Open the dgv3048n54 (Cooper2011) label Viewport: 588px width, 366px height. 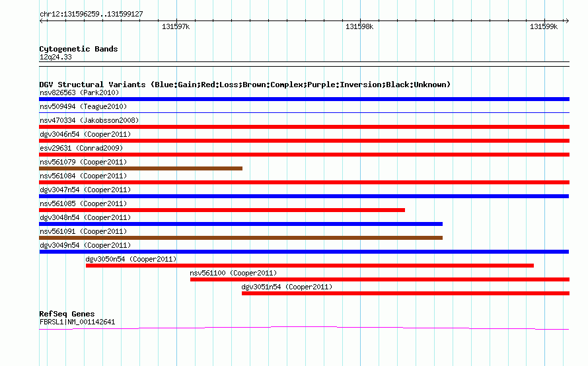pos(85,217)
